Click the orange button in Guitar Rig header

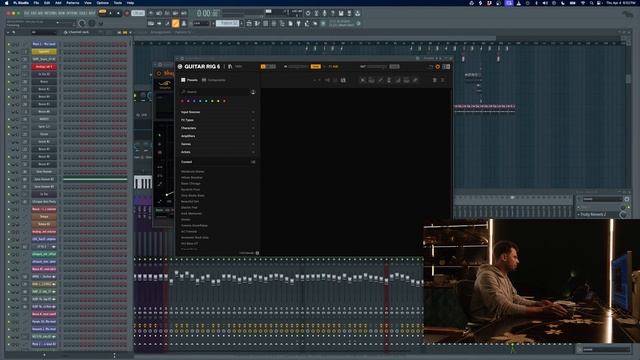click(x=316, y=67)
